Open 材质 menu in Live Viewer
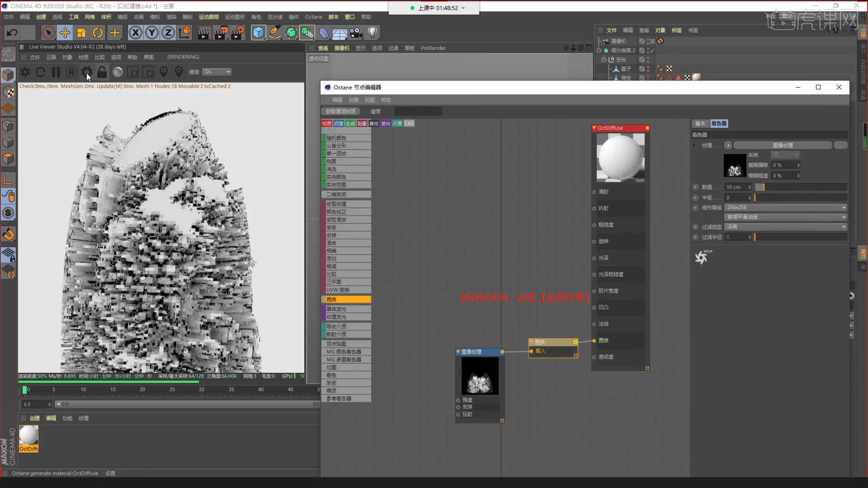This screenshot has width=868, height=488. click(x=84, y=57)
